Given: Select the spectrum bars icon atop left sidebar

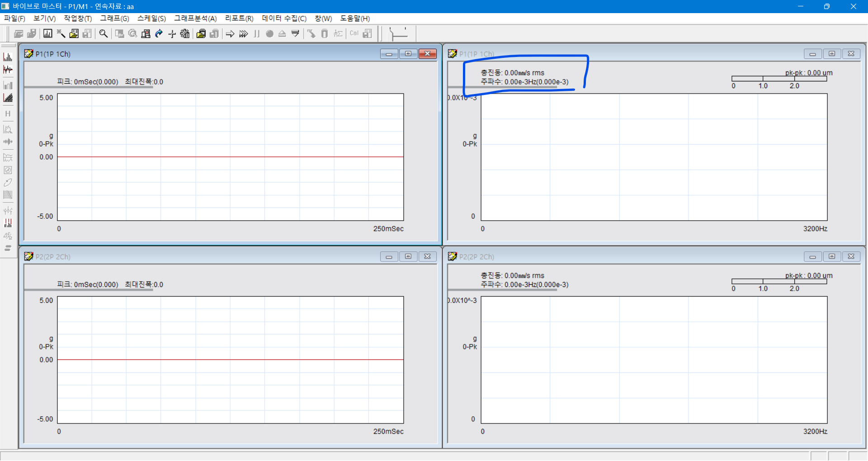Looking at the screenshot, I should tap(8, 57).
